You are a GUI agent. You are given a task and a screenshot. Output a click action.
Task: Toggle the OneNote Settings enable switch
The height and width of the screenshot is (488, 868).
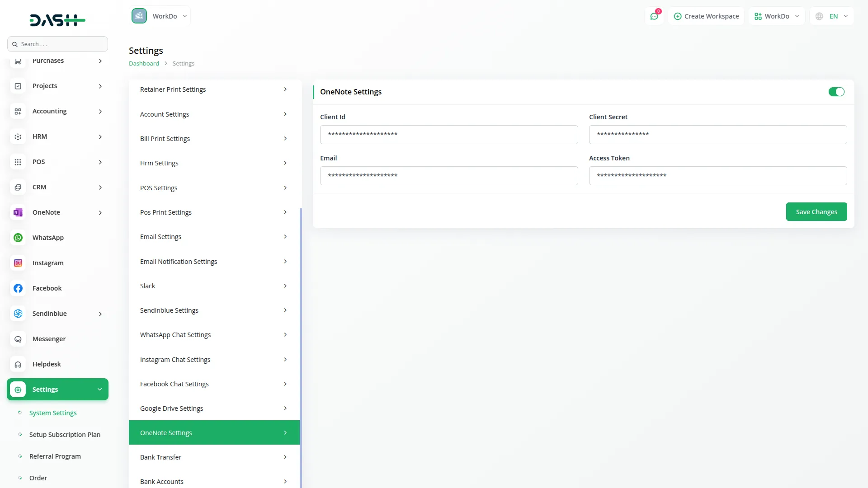[836, 92]
